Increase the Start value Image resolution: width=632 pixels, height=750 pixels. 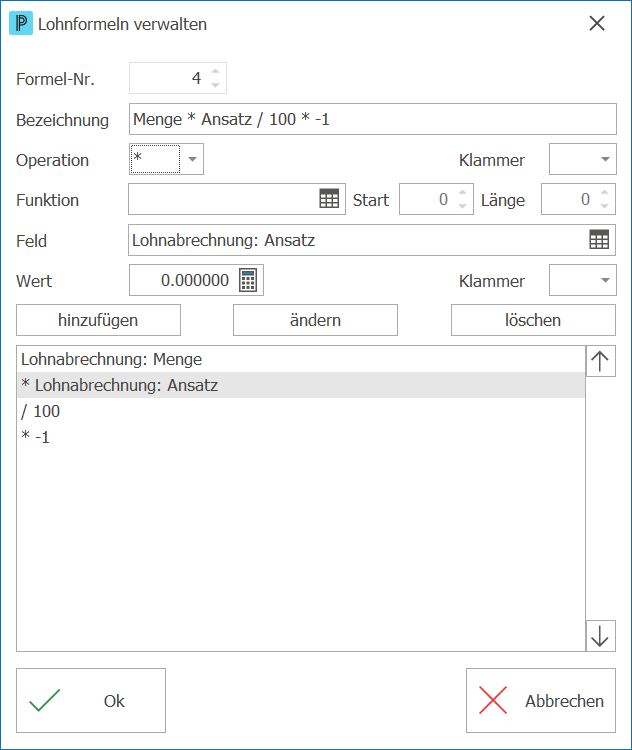[x=462, y=192]
